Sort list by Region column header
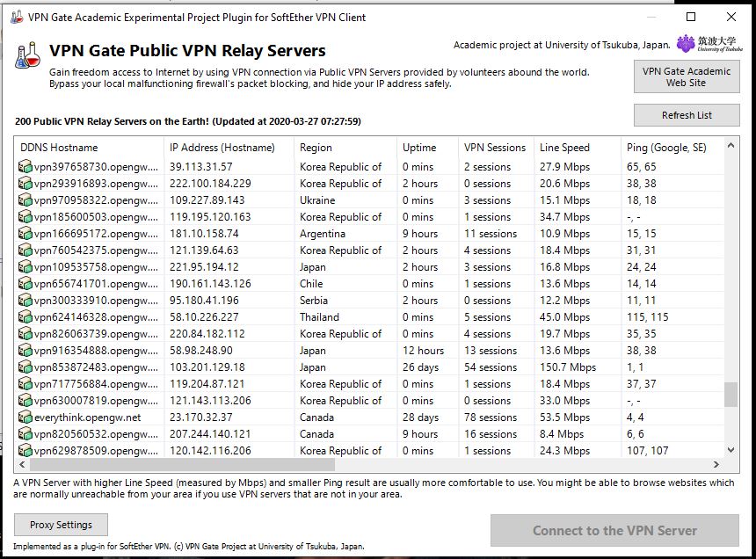756x559 pixels. tap(345, 148)
